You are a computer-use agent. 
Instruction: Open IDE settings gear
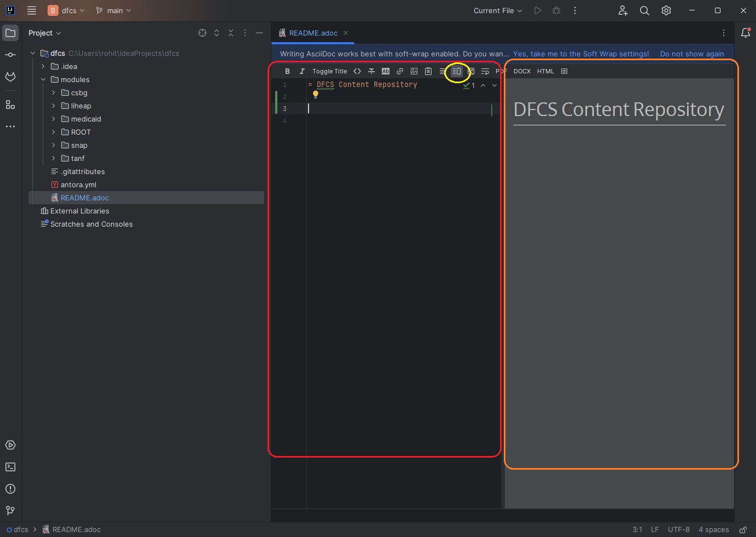pyautogui.click(x=666, y=10)
